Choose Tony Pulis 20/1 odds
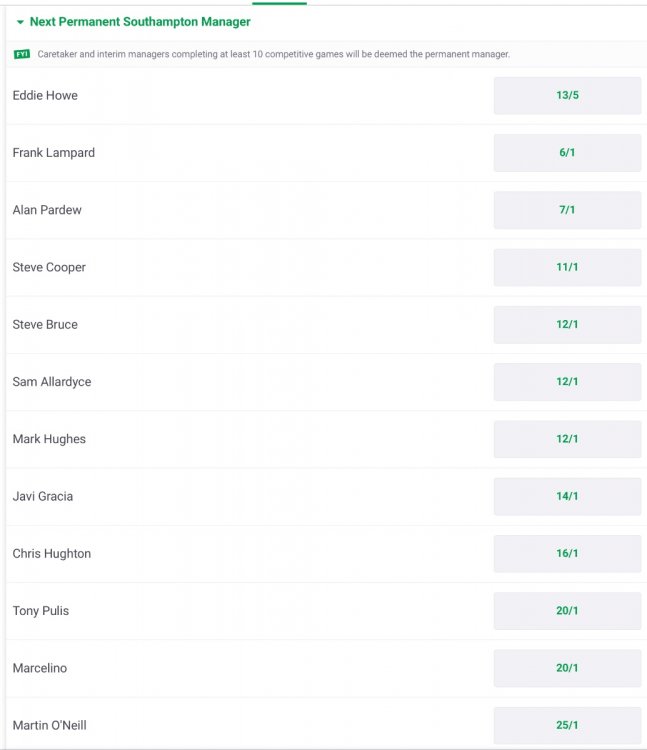This screenshot has height=750, width=647. click(567, 611)
